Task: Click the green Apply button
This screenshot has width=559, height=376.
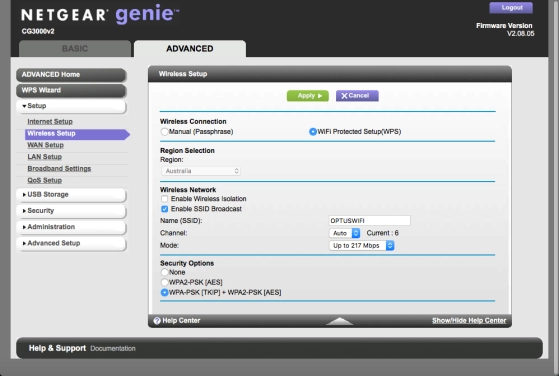Action: point(308,96)
